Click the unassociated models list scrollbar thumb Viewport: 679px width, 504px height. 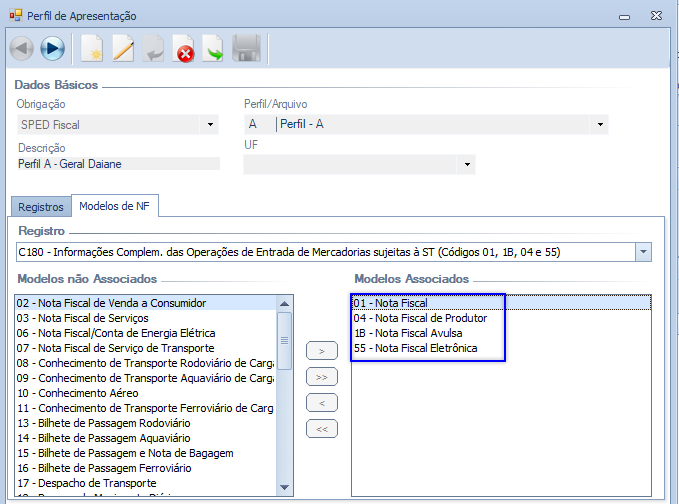pyautogui.click(x=284, y=340)
